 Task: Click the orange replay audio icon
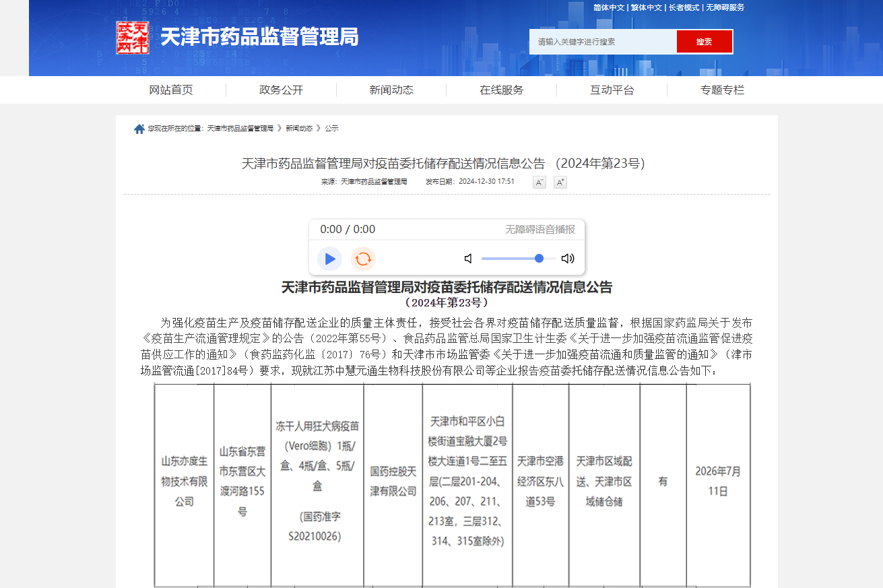pyautogui.click(x=363, y=259)
